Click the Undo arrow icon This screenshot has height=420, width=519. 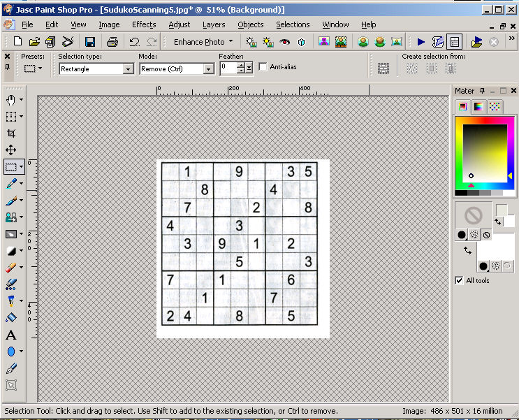134,42
